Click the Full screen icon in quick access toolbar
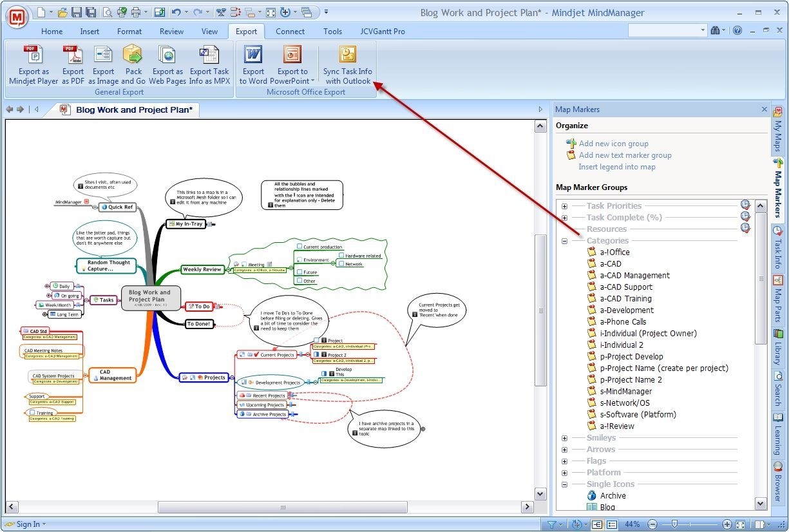The image size is (789, 532). 271,12
